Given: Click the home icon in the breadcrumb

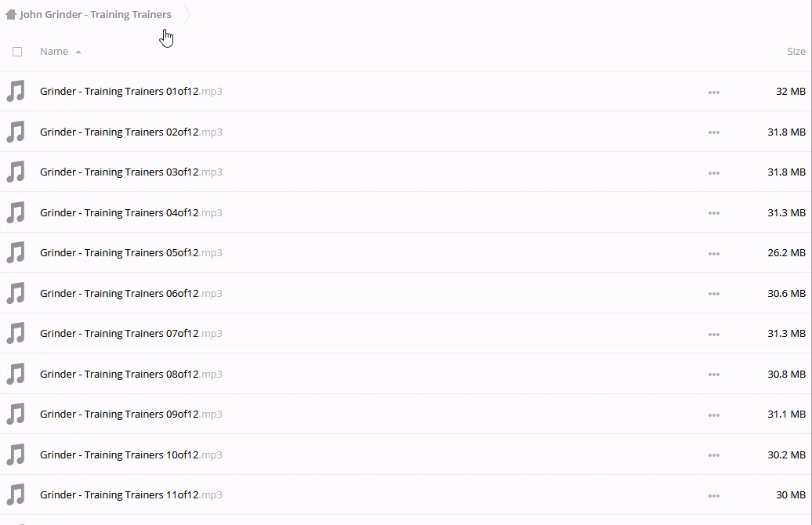Looking at the screenshot, I should (x=11, y=14).
